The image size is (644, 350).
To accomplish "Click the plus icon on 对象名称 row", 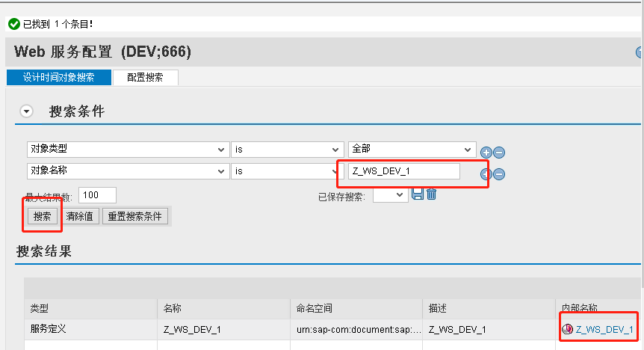I will pyautogui.click(x=486, y=174).
